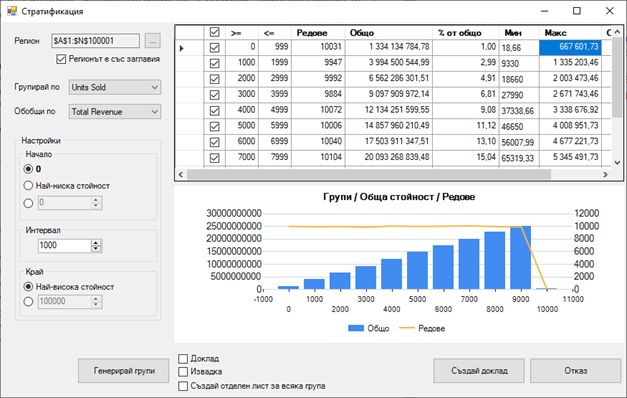The height and width of the screenshot is (398, 627).
Task: Open the 'Групирай по' Units Sold dropdown
Action: click(x=115, y=87)
